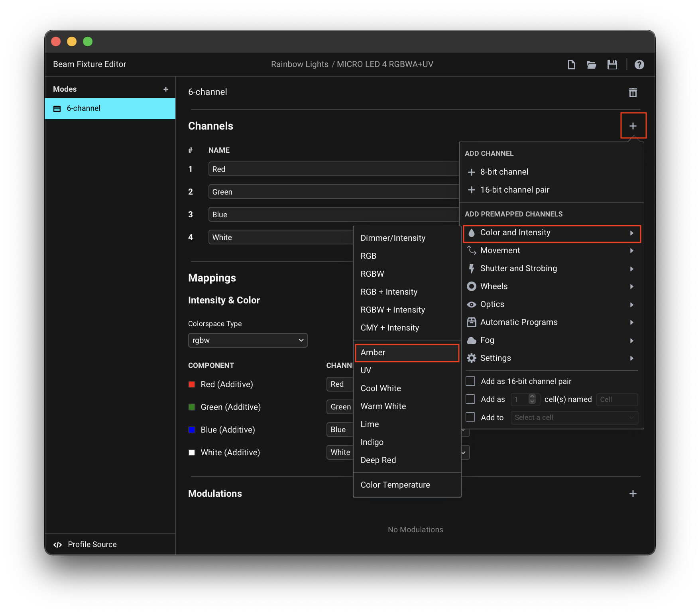
Task: Open Profile Source in the sidebar
Action: point(92,544)
